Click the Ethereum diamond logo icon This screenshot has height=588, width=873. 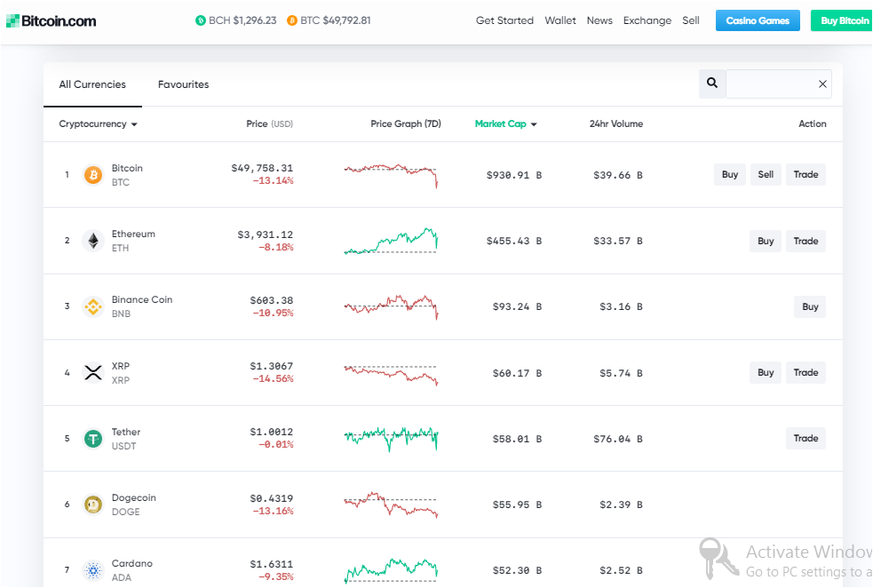point(93,241)
